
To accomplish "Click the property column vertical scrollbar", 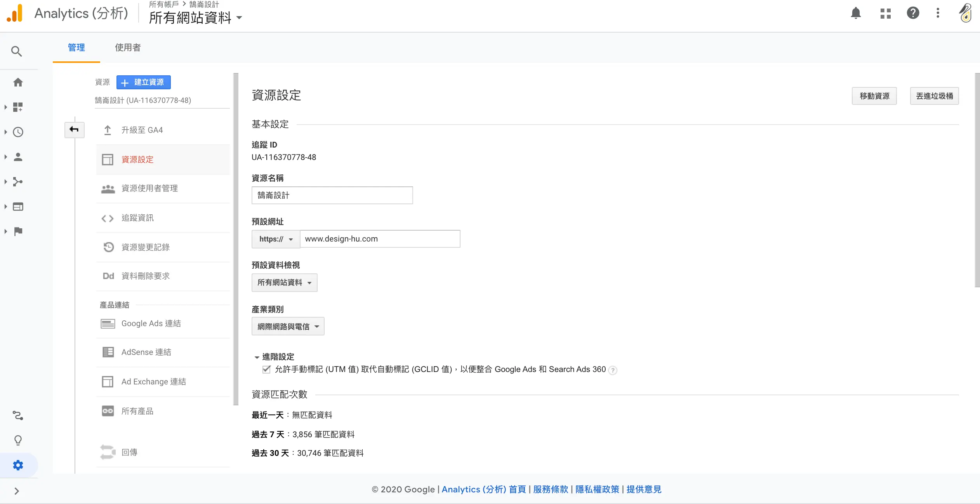I will (236, 239).
